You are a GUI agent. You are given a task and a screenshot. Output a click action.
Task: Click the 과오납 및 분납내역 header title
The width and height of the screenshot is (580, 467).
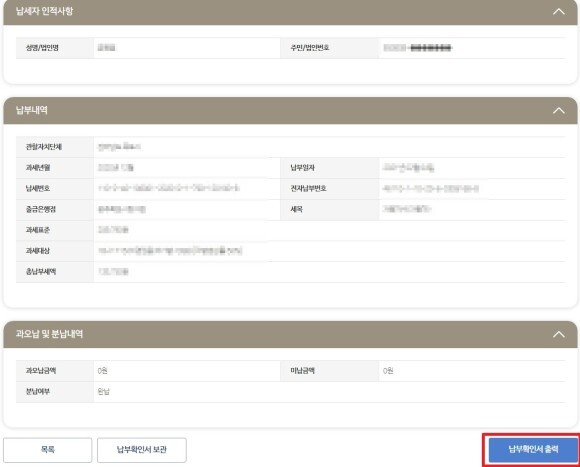(49, 334)
